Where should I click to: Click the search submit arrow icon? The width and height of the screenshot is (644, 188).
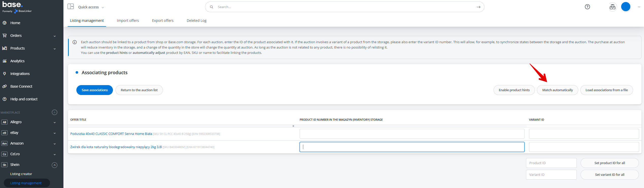478,7
